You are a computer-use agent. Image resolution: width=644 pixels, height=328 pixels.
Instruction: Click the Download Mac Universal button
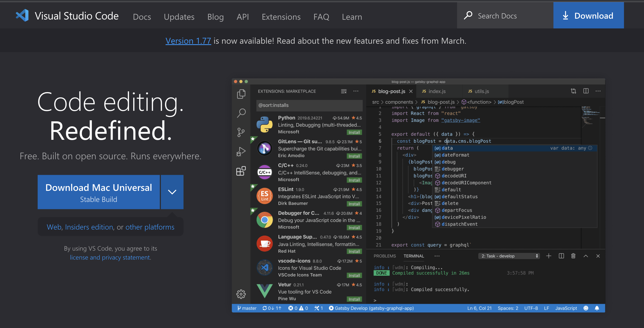pyautogui.click(x=99, y=192)
